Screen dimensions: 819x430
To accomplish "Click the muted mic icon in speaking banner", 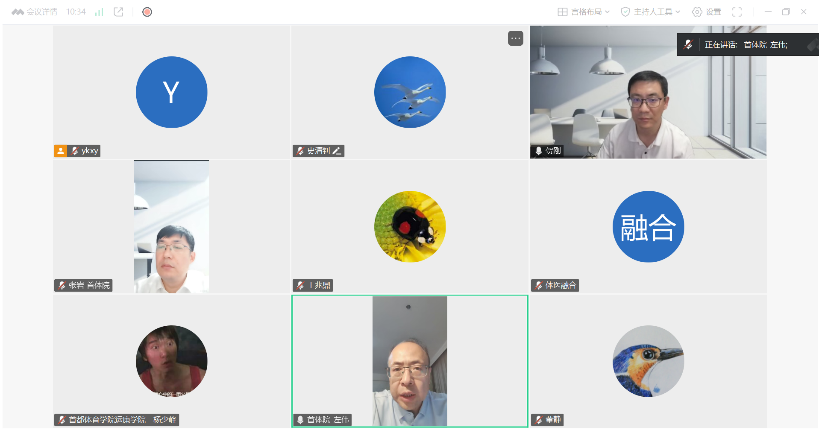I will click(688, 45).
